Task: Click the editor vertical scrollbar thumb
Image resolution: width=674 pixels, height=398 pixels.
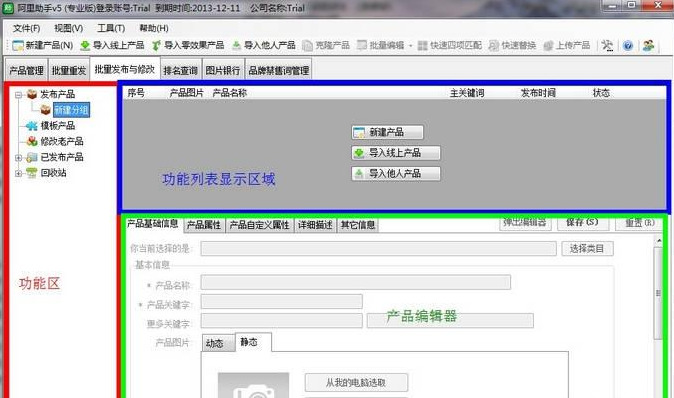Action: click(658, 293)
